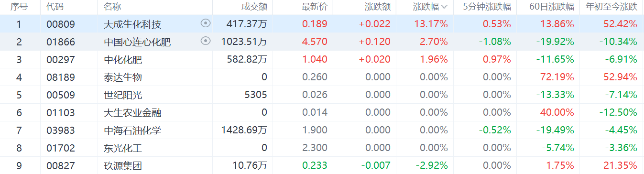The image size is (644, 174).
Task: Open the 玖源集团 stock entry
Action: [x=123, y=166]
